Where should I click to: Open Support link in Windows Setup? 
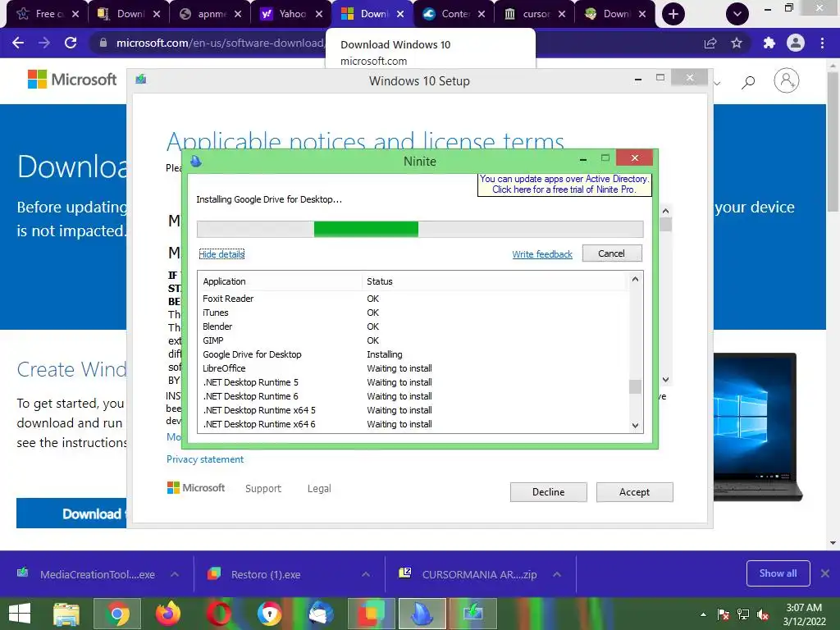263,489
